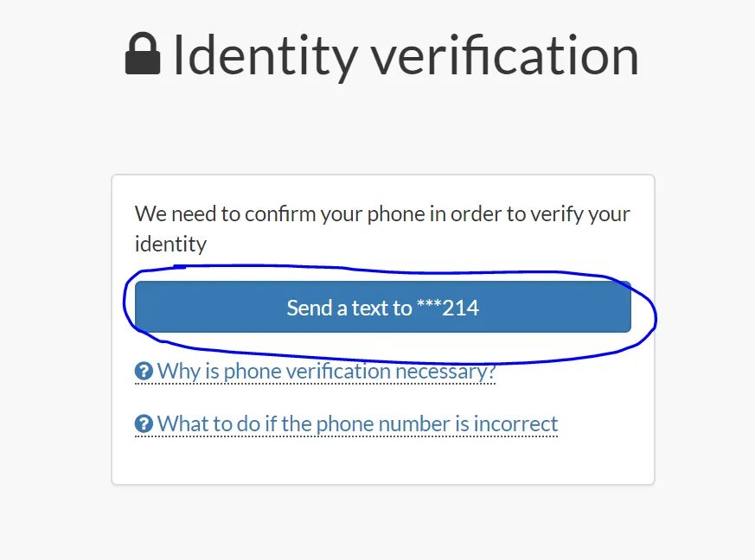This screenshot has height=560, width=755.
Task: Click the word 'verification' in the heading
Action: pyautogui.click(x=505, y=54)
